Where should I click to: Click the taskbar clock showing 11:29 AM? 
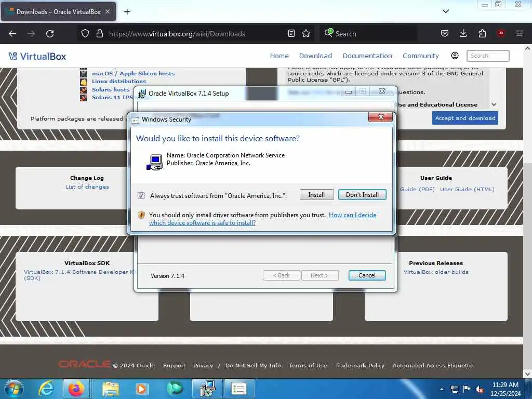(505, 389)
